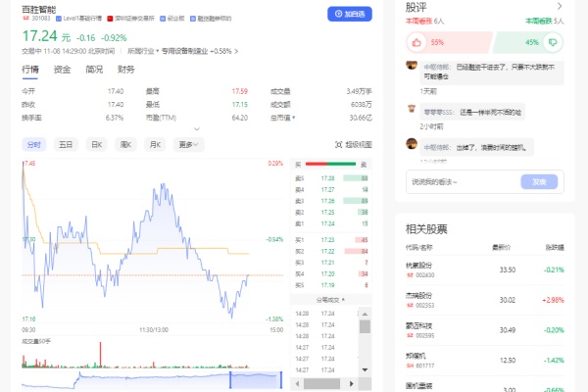This screenshot has width=588, height=392.
Task: Click the current price 17.24
Action: click(40, 36)
